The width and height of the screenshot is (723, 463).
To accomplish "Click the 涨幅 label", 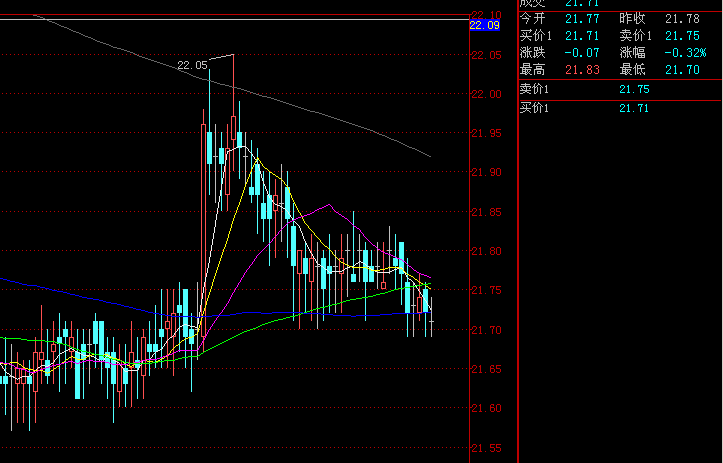I will tap(632, 53).
